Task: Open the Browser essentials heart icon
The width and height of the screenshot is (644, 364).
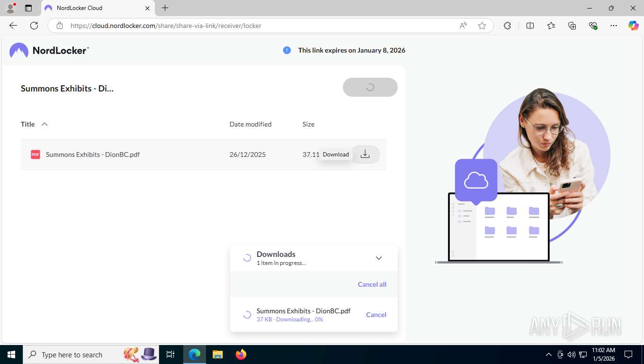Action: pyautogui.click(x=593, y=26)
